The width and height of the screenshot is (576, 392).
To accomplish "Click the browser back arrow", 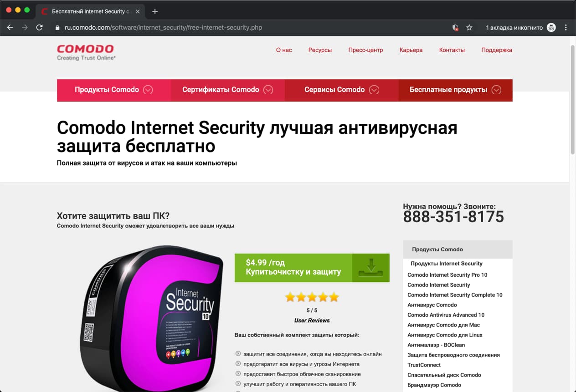I will click(10, 27).
